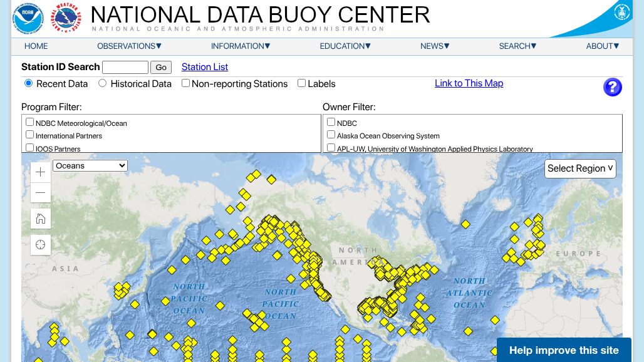Image resolution: width=644 pixels, height=362 pixels.
Task: Check the NDBC Meteorological/Ocean program filter
Action: 29,122
